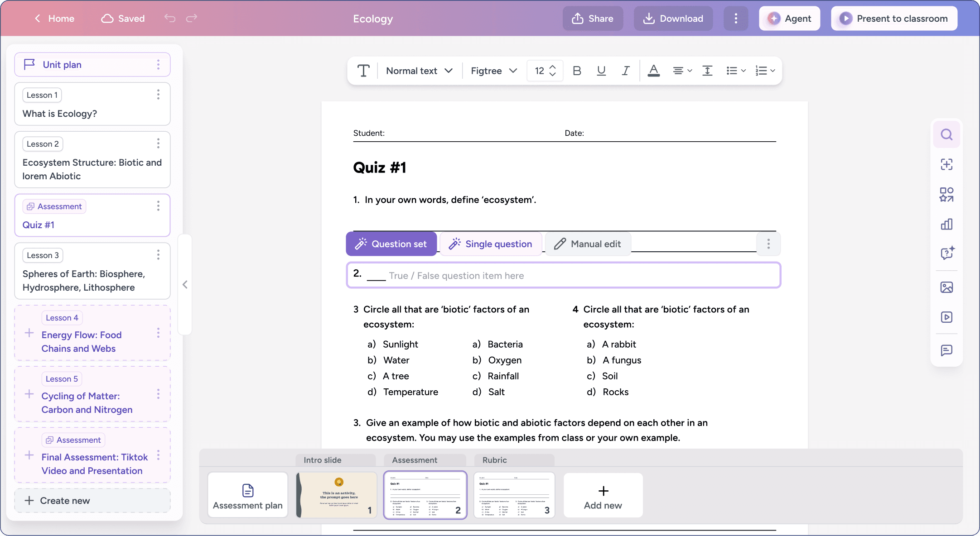The height and width of the screenshot is (536, 980).
Task: Switch to Single question tab
Action: (x=491, y=244)
